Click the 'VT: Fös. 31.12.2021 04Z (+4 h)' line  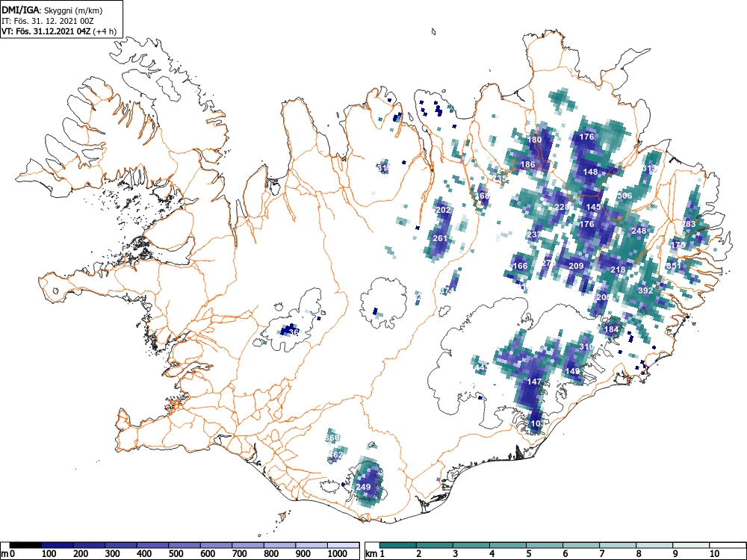58,31
